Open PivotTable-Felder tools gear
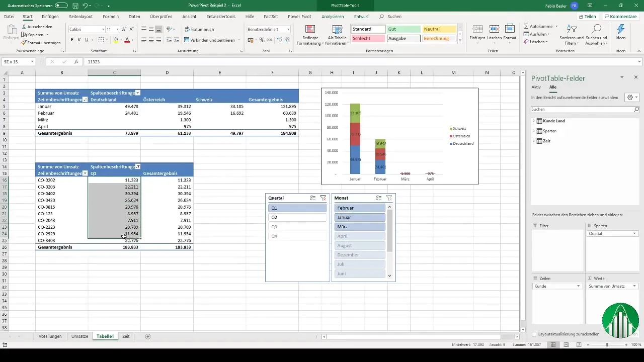The width and height of the screenshot is (644, 362). click(x=631, y=97)
